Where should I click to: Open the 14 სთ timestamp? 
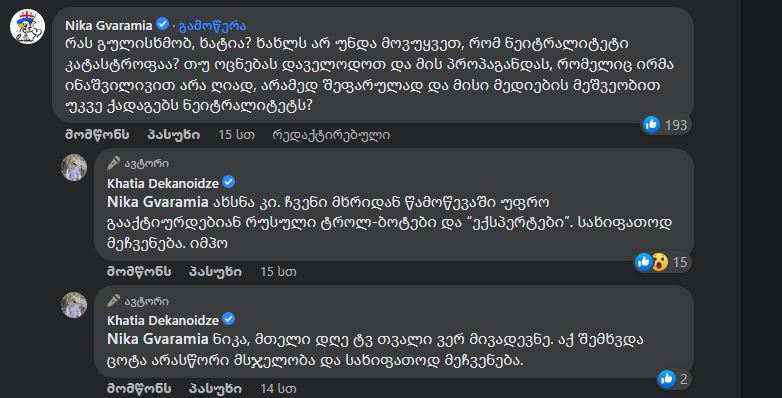(278, 389)
